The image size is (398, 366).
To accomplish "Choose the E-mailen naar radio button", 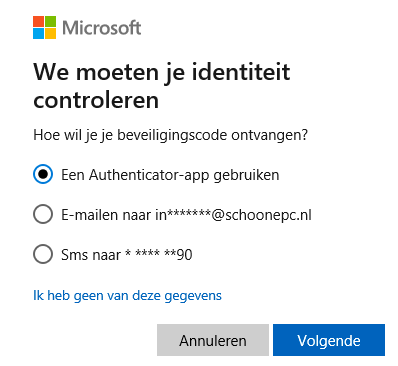I will click(x=43, y=214).
